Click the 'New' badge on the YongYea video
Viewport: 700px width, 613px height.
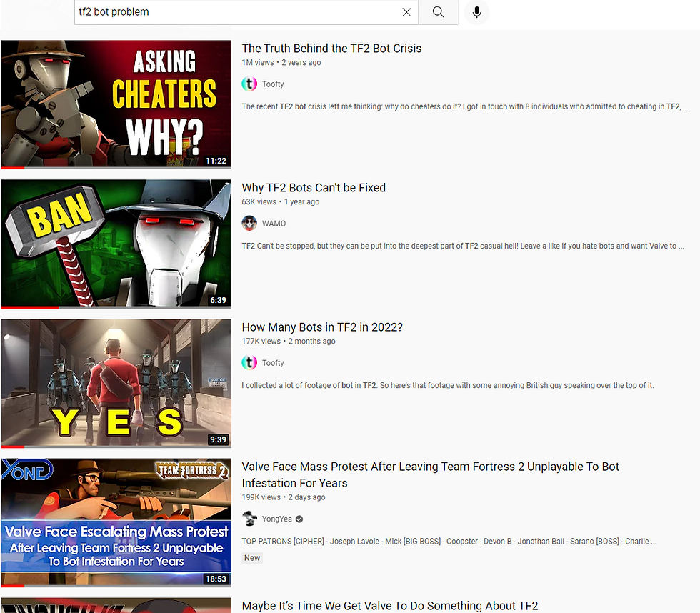coord(252,558)
